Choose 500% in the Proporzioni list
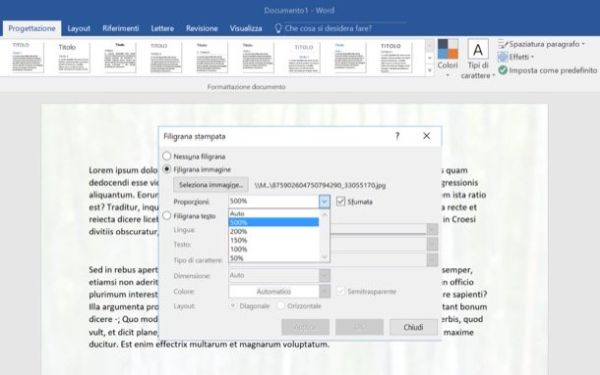 [x=274, y=222]
